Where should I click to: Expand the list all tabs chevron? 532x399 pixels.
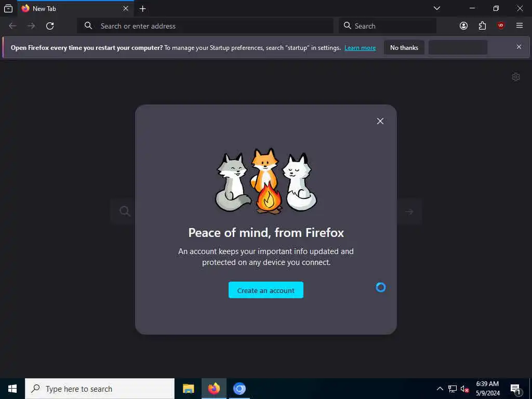437,8
